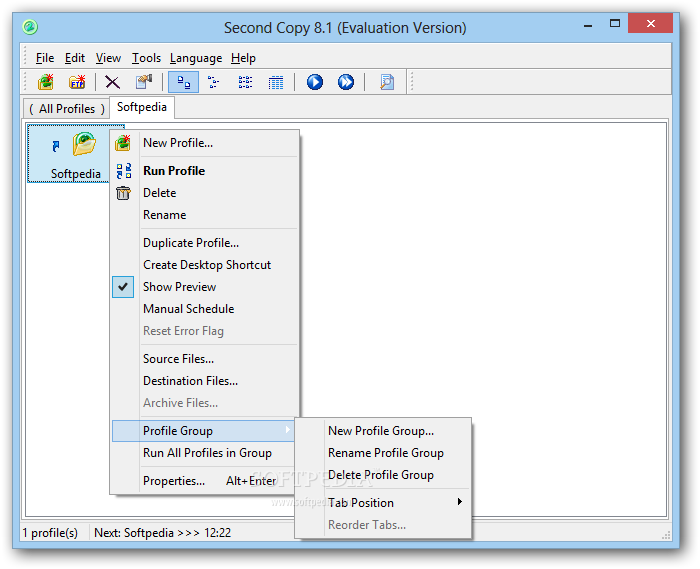Select Run All Profiles in Group
The image size is (700, 569).
click(204, 453)
